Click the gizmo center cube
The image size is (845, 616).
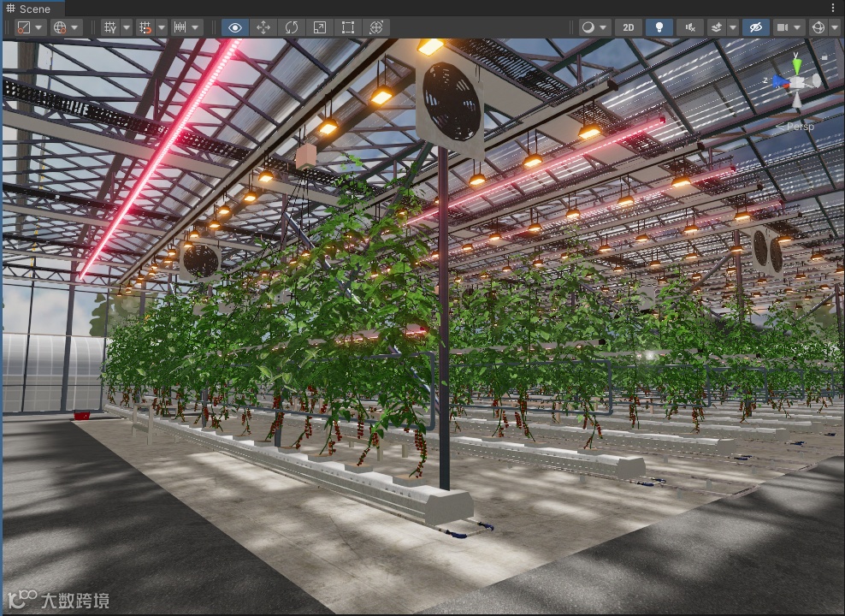pyautogui.click(x=797, y=82)
